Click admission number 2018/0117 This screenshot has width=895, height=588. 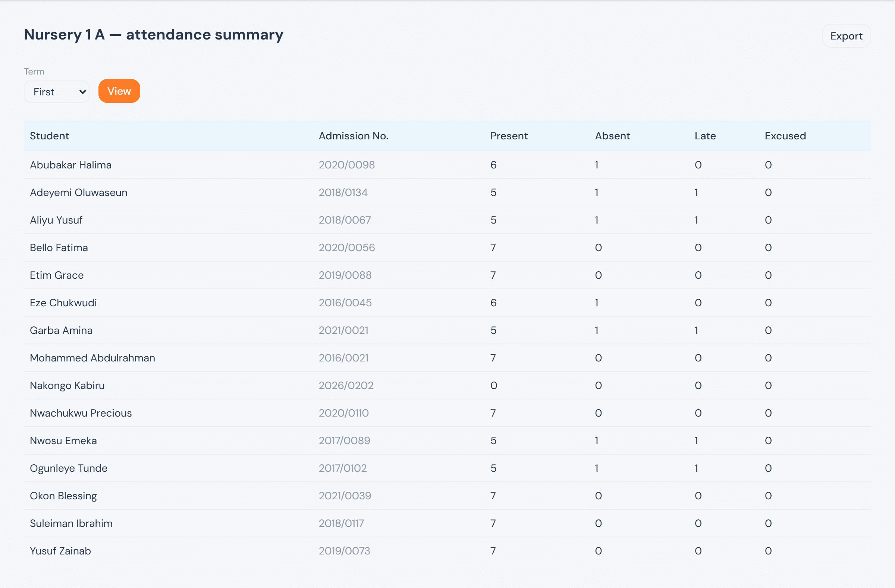point(342,523)
